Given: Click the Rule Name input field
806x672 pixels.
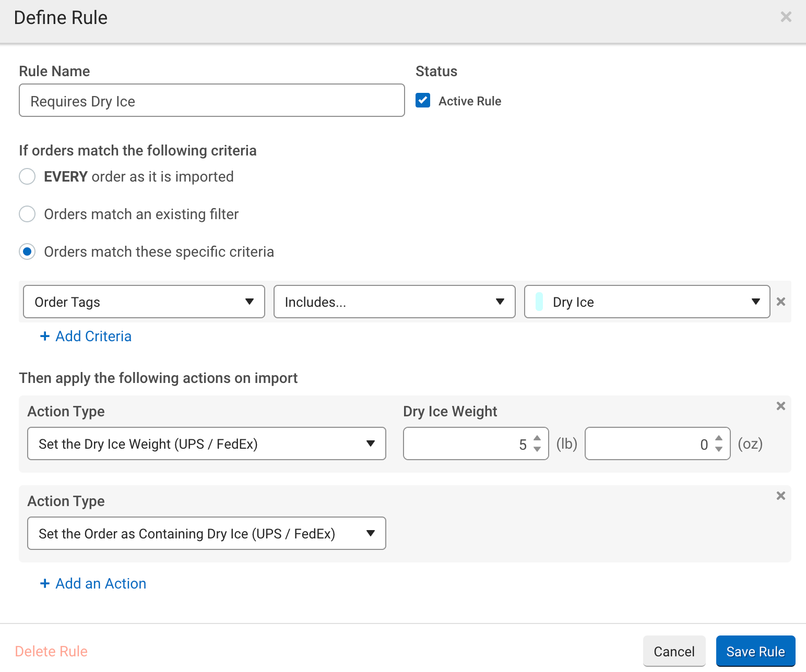Looking at the screenshot, I should tap(212, 100).
